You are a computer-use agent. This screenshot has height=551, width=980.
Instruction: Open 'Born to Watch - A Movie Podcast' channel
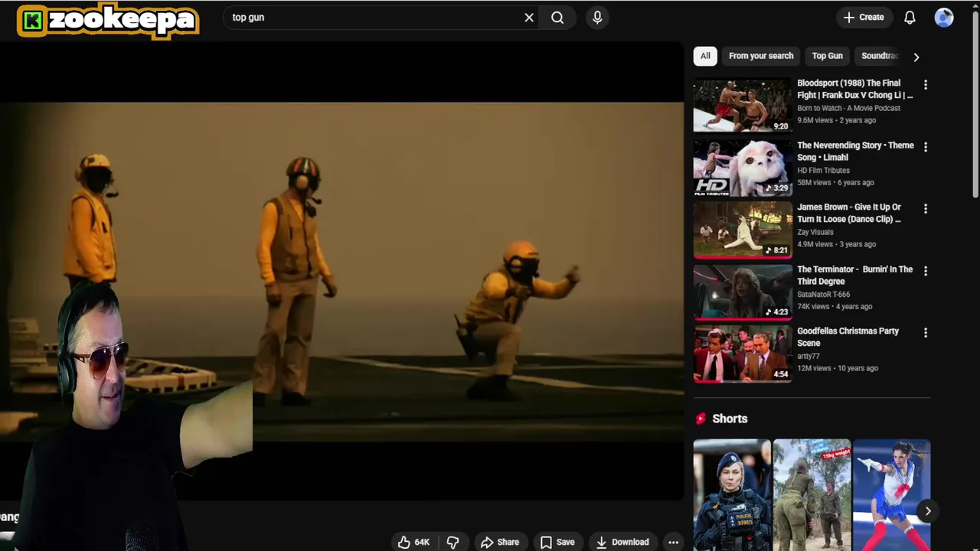pos(848,108)
